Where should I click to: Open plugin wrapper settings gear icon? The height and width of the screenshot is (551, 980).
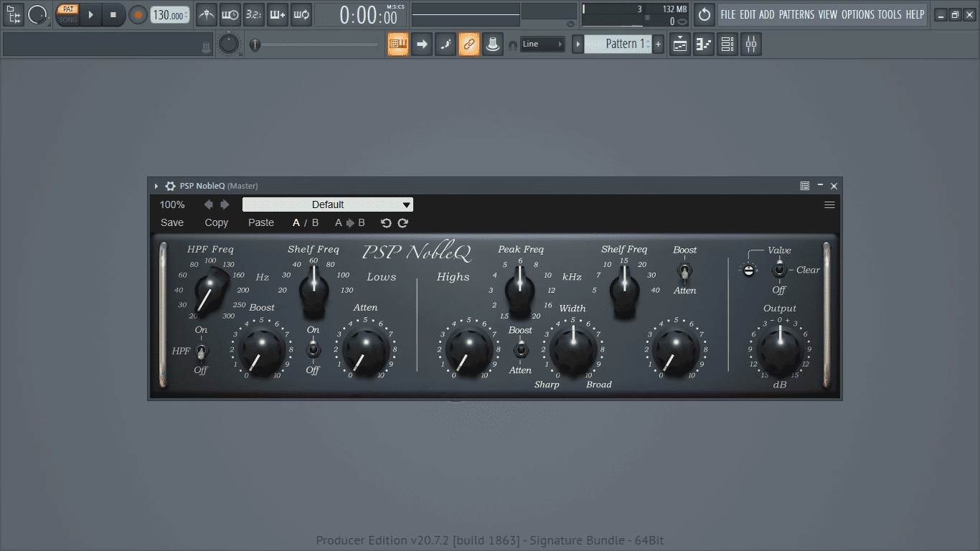pos(170,186)
